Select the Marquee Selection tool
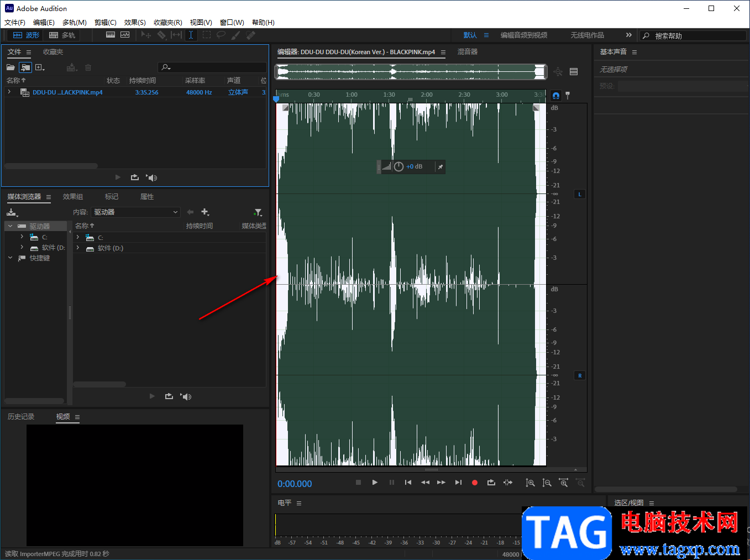This screenshot has height=560, width=750. (x=206, y=35)
